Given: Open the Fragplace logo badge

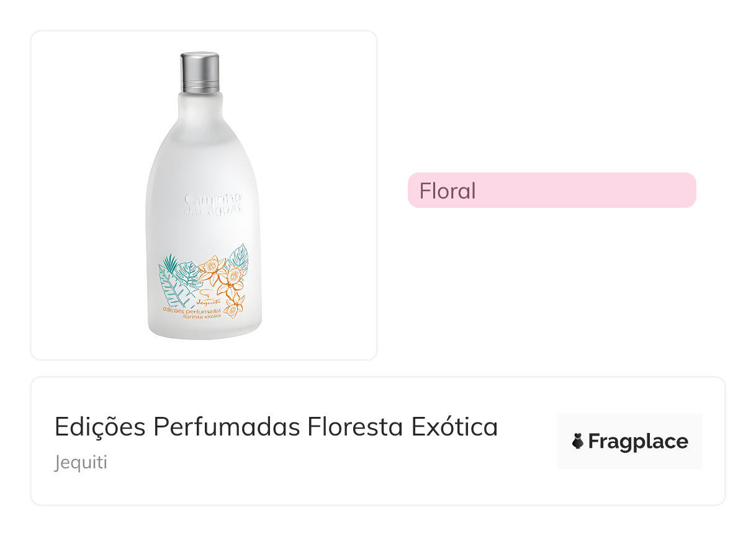Looking at the screenshot, I should (630, 441).
